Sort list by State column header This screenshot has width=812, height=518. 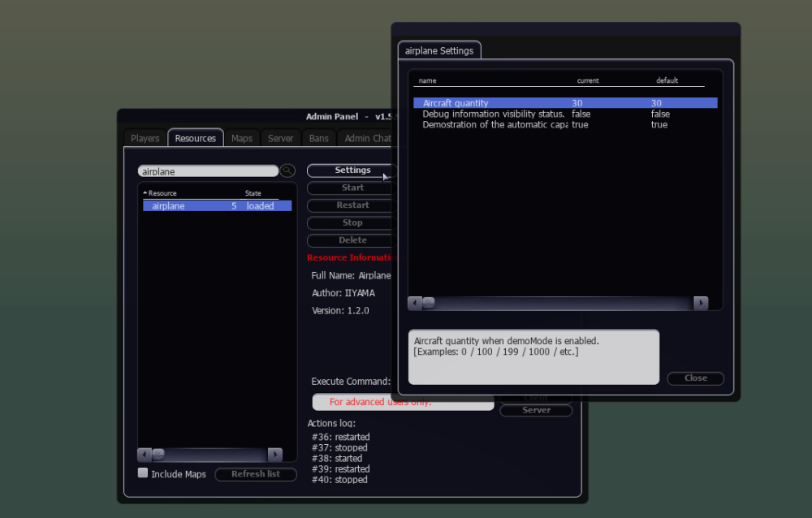point(253,193)
